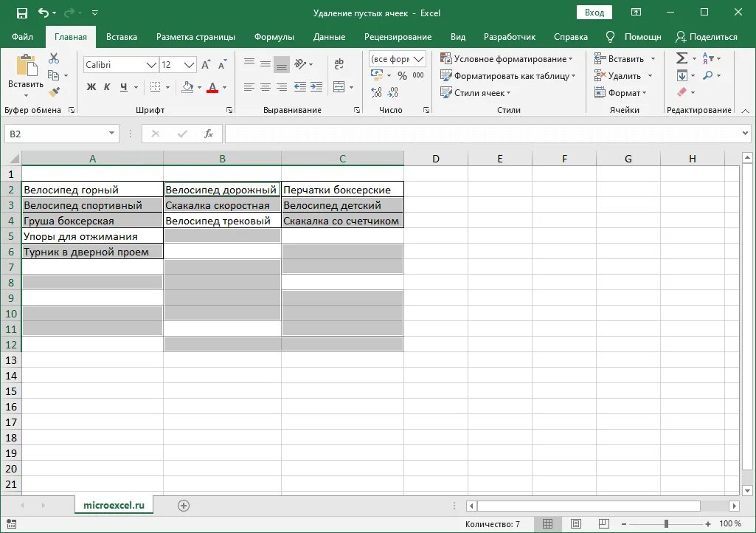Open the font size 12 dropdown
756x533 pixels.
(189, 65)
